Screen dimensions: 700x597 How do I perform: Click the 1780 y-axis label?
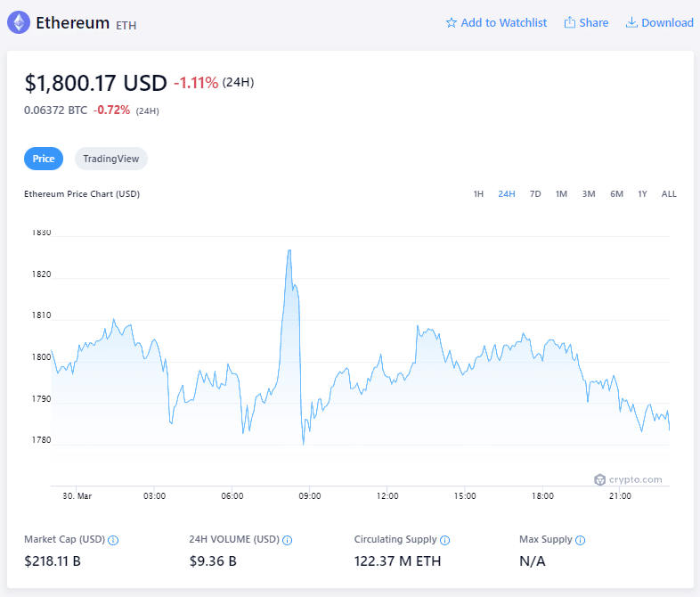click(41, 440)
